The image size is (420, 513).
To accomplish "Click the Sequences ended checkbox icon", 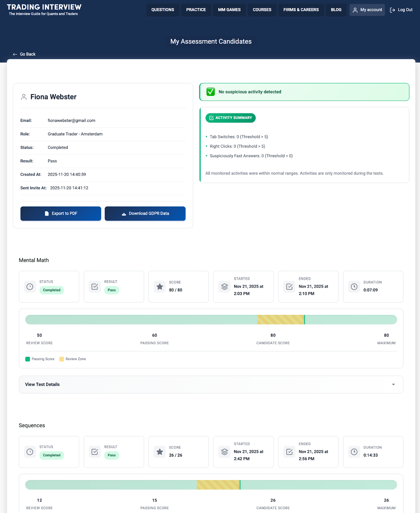I will pos(289,452).
